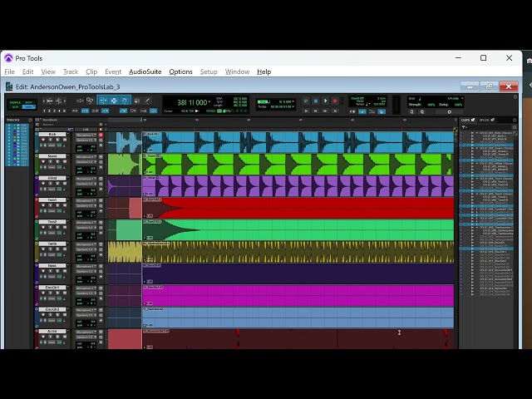Record-enable the Kick track
Image resolution: width=532 pixels, height=399 pixels.
click(x=43, y=140)
